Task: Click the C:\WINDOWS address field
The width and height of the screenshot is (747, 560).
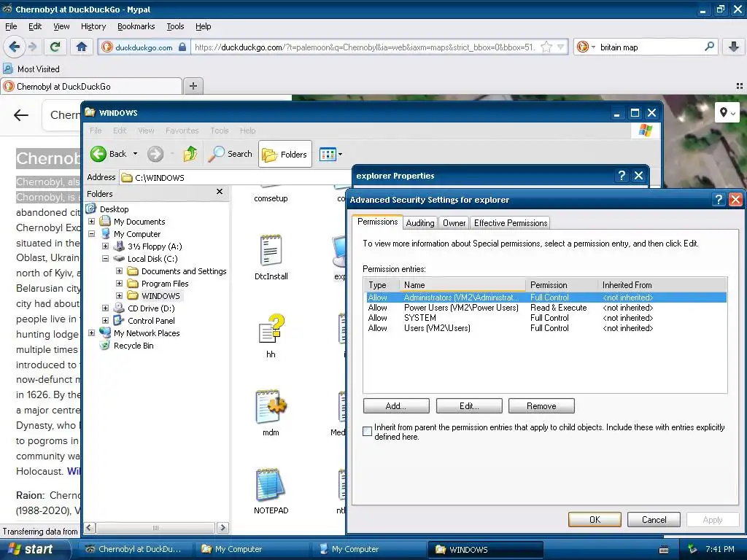Action: coord(233,178)
